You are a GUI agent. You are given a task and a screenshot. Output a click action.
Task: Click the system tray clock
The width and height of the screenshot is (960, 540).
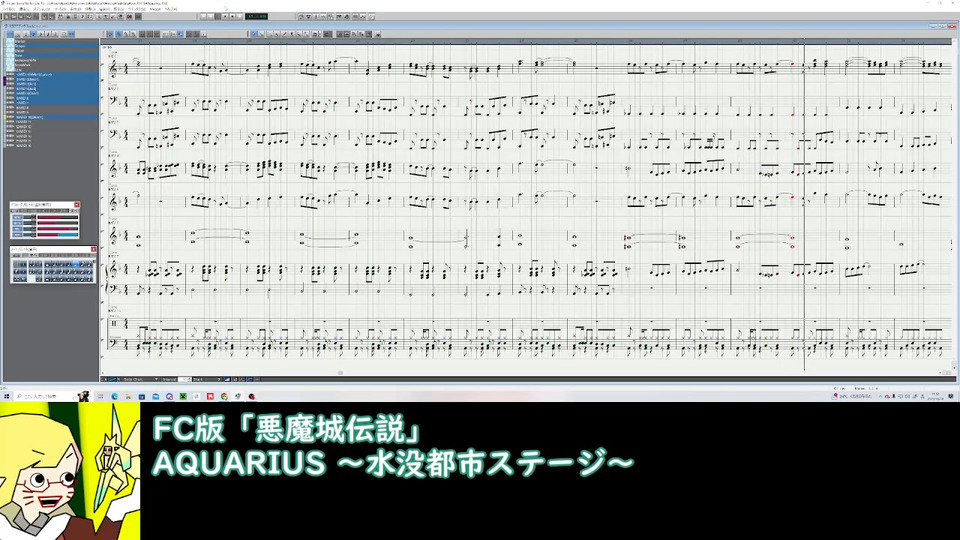click(x=935, y=396)
